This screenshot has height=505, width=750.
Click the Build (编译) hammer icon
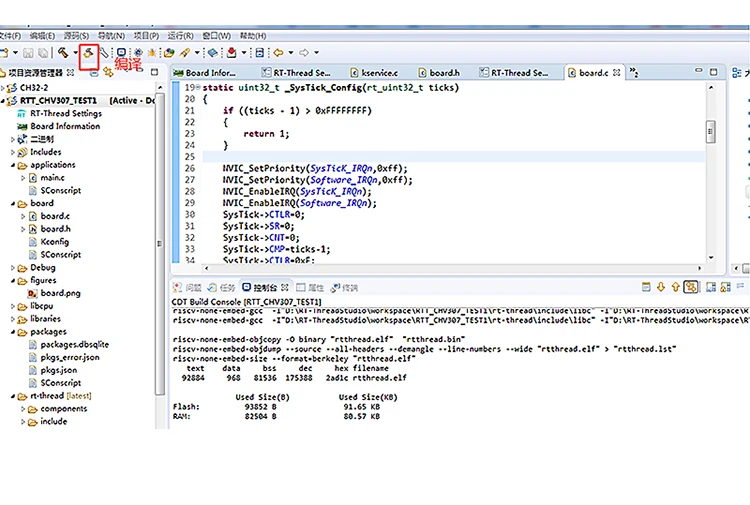[88, 53]
